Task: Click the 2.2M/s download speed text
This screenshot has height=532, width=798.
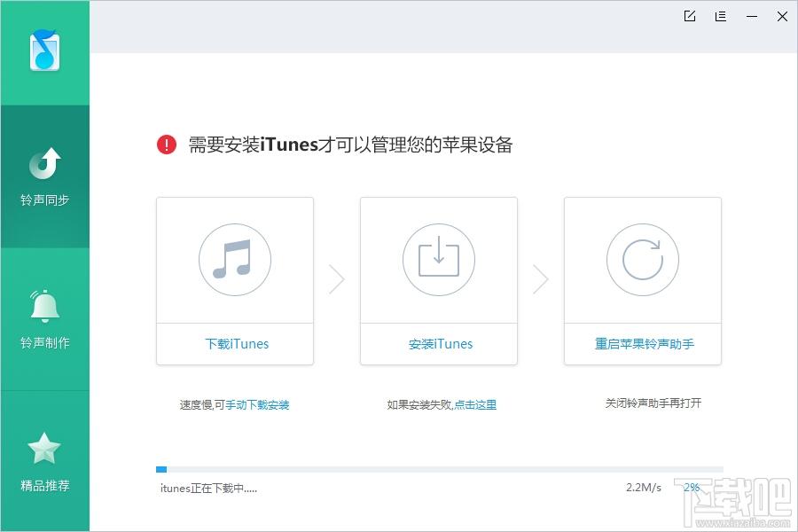Action: click(x=644, y=487)
